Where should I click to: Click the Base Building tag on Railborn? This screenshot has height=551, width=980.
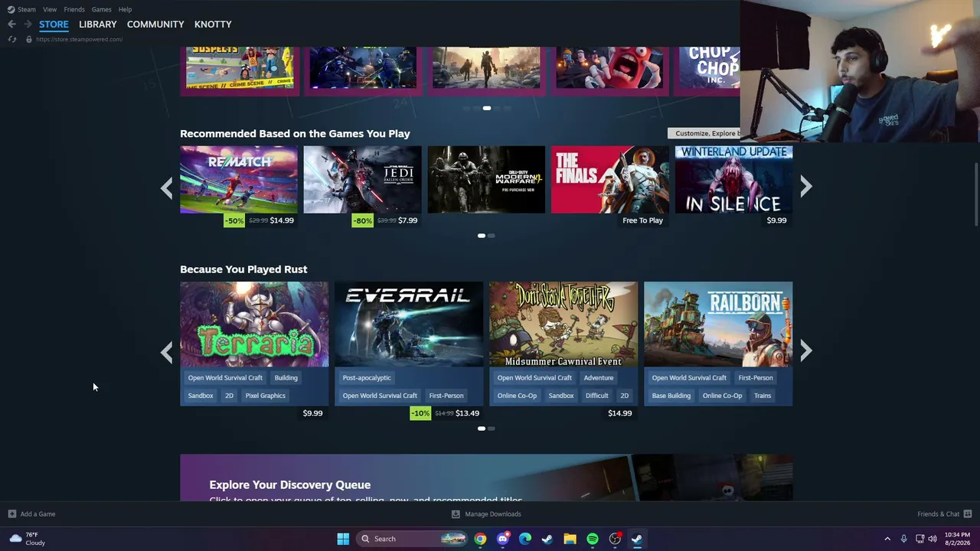[671, 396]
